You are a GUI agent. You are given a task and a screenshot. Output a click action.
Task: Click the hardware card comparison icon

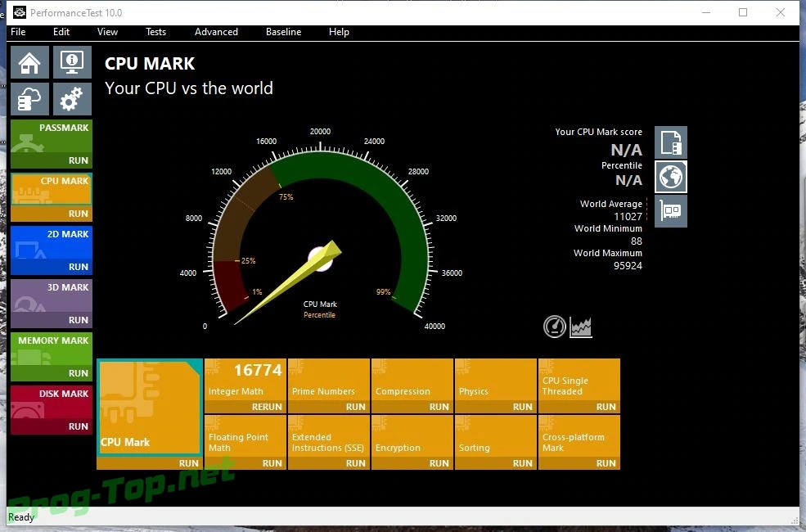(671, 210)
